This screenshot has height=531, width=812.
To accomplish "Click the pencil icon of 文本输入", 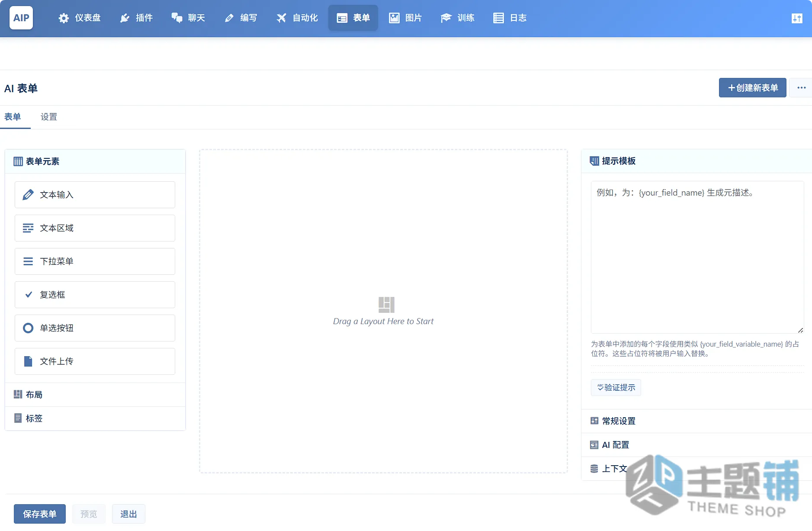I will [x=28, y=195].
